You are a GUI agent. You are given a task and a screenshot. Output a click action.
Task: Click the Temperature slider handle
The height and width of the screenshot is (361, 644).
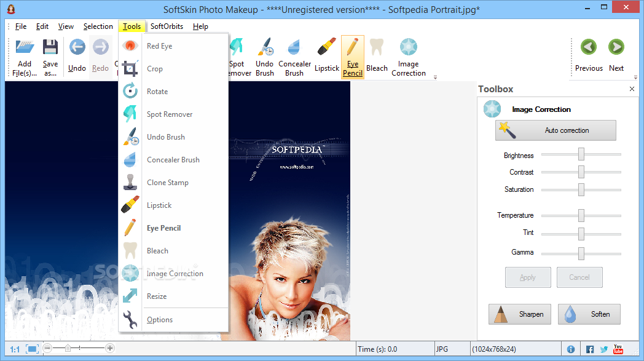click(x=581, y=215)
